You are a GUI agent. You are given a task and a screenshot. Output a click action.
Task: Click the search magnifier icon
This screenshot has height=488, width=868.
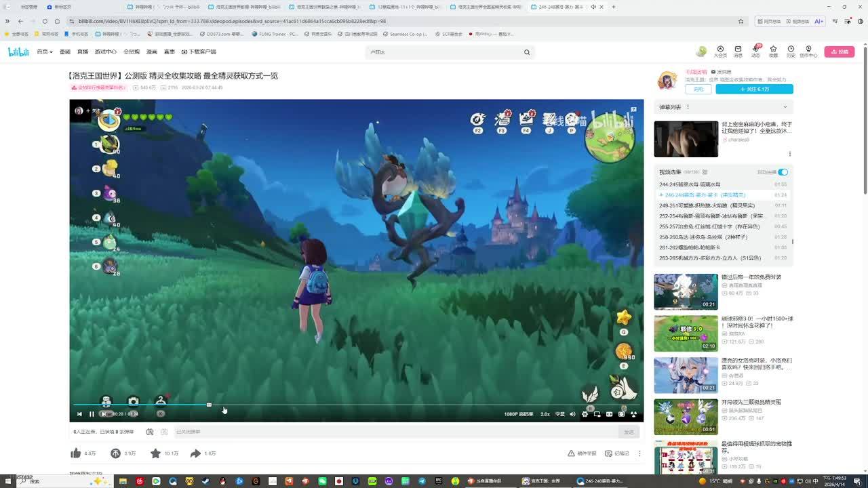pyautogui.click(x=526, y=52)
